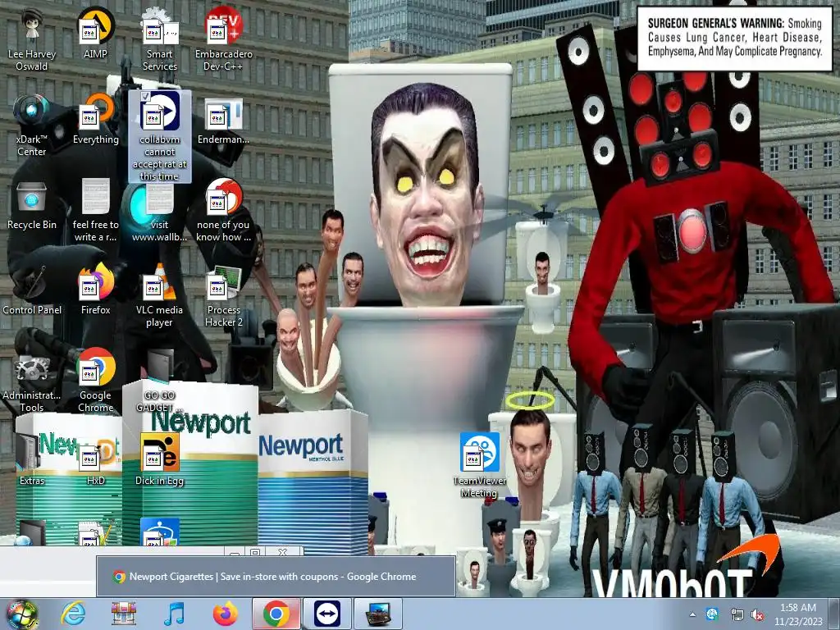840x630 pixels.
Task: Select the Google Chrome desktop shortcut
Action: tap(95, 381)
